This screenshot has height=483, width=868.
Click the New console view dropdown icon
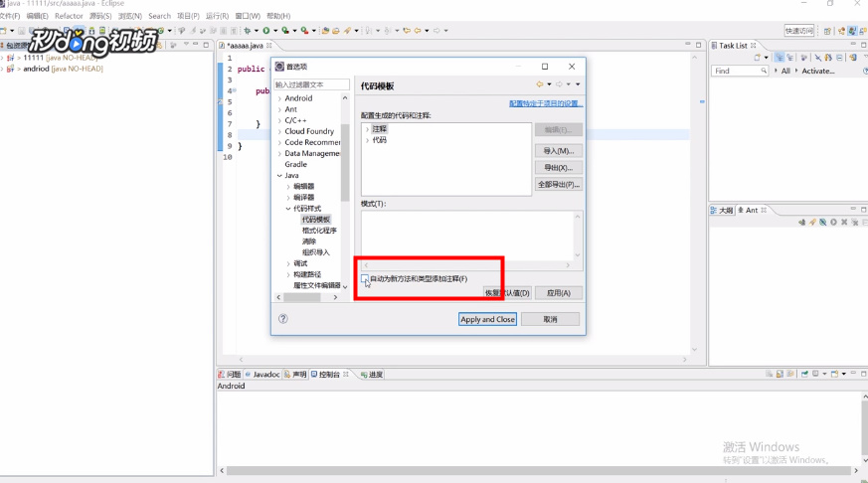click(x=844, y=374)
